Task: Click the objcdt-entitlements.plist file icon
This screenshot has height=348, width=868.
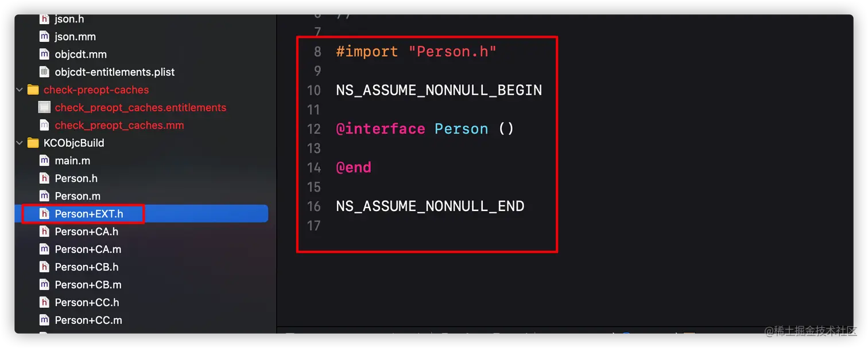Action: click(x=44, y=72)
